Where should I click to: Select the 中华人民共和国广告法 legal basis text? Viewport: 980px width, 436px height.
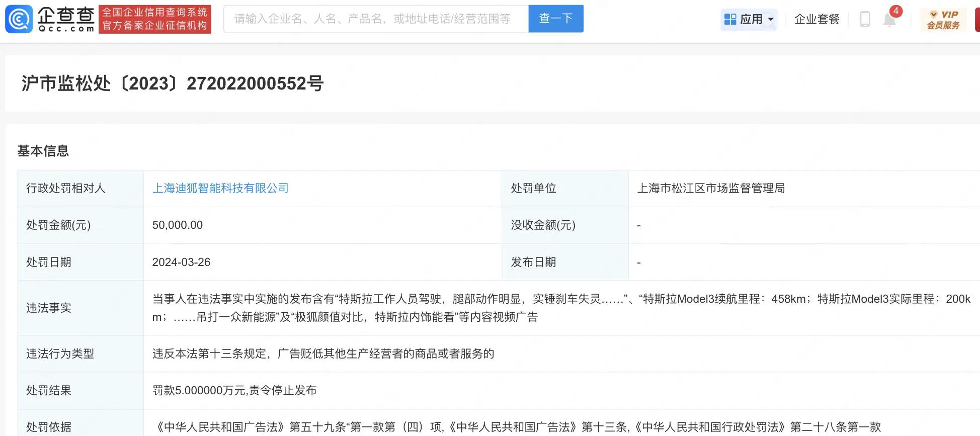517,427
